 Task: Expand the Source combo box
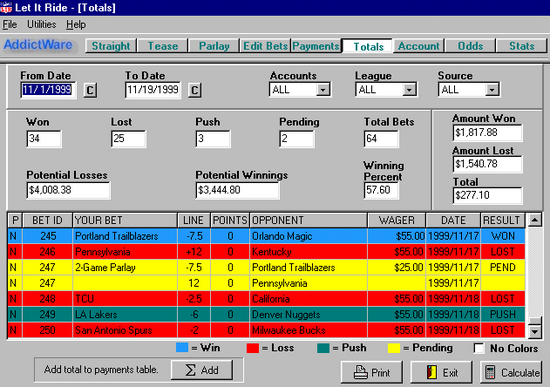pyautogui.click(x=492, y=90)
